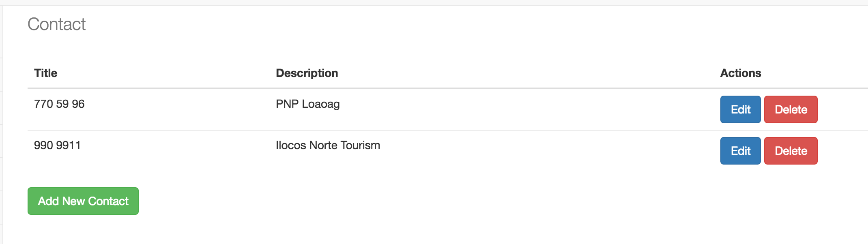868x244 pixels.
Task: Click the Description column header
Action: (307, 73)
